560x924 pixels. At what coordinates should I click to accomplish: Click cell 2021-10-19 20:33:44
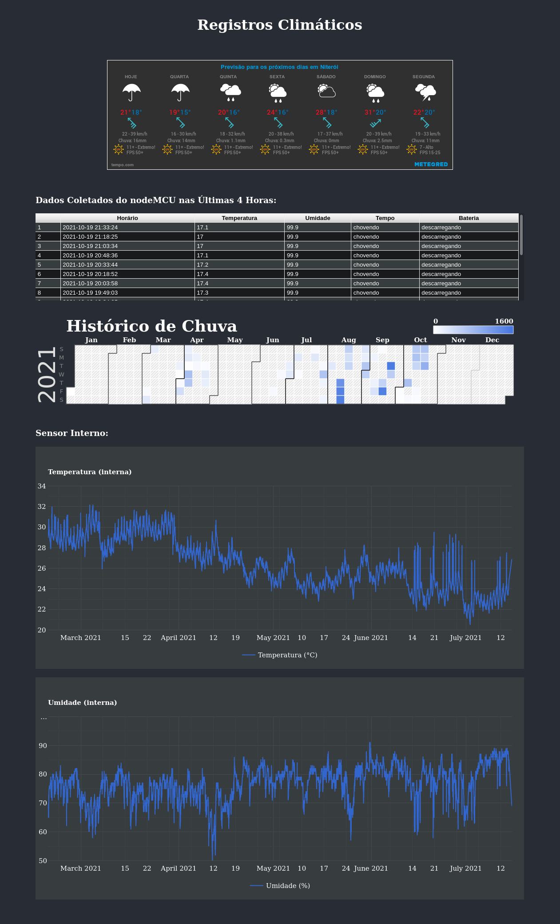pos(127,265)
